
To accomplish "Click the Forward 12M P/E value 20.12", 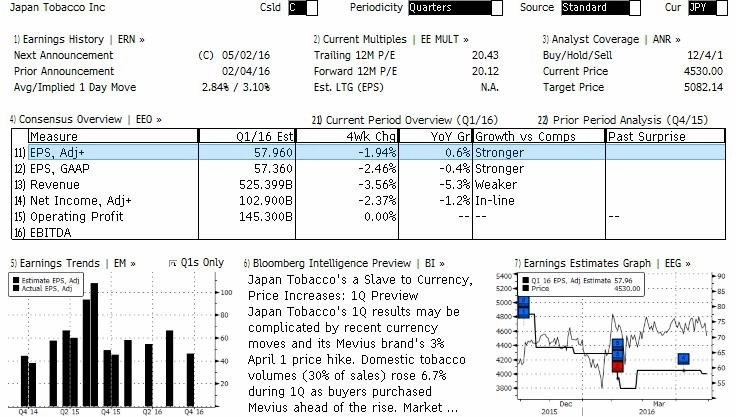I will [485, 71].
